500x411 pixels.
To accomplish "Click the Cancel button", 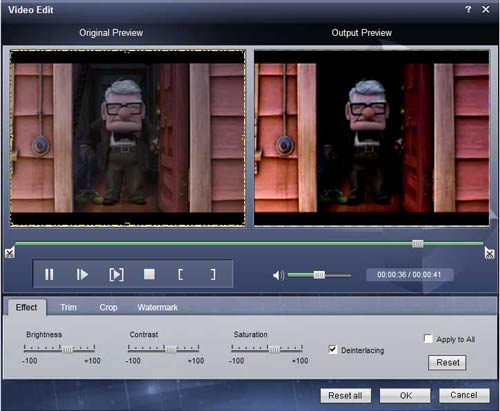I will [x=464, y=395].
